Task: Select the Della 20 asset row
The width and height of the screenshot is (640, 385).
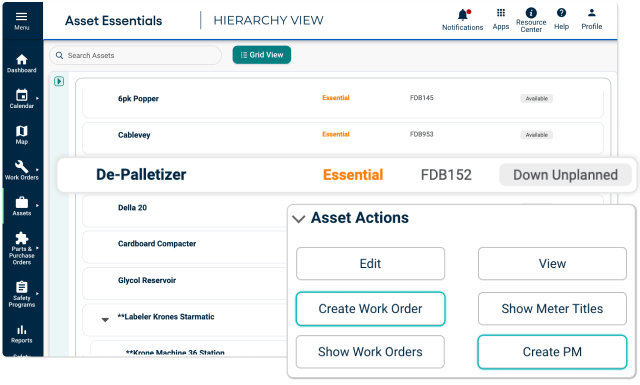Action: pos(184,211)
